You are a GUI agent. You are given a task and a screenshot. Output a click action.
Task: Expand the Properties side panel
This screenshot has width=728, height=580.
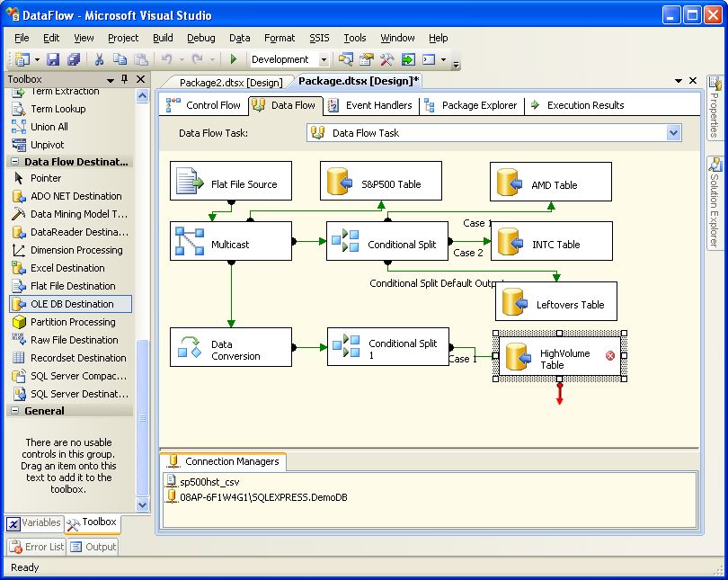[715, 108]
